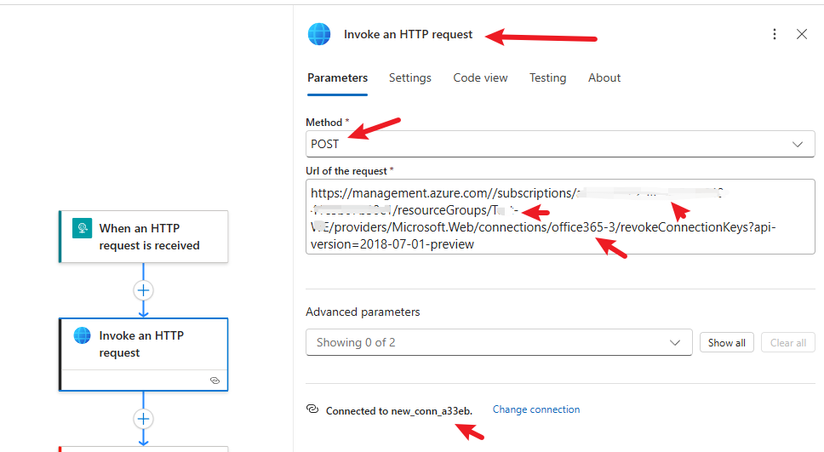This screenshot has height=452, width=824.
Task: Switch to the Parameters tab
Action: 337,78
